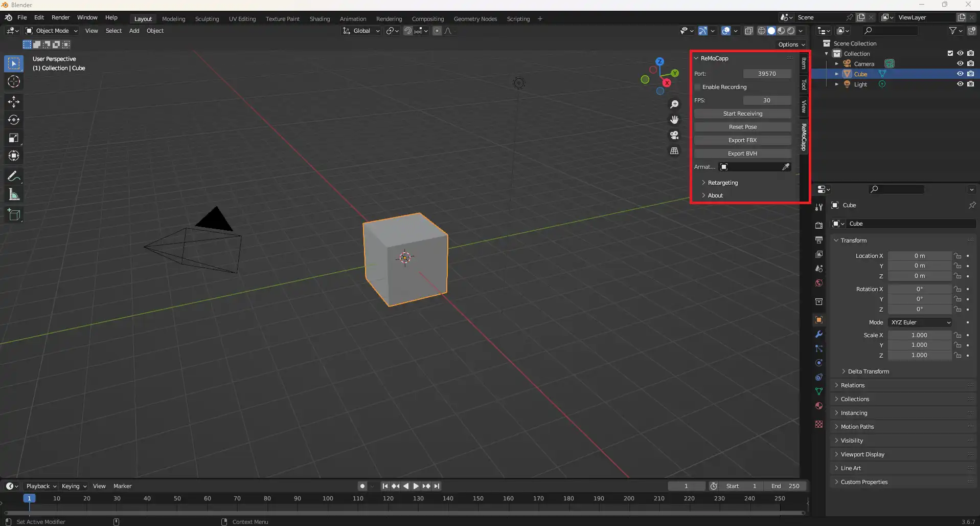Activate the Select Box tool
Image resolution: width=980 pixels, height=526 pixels.
[14, 63]
